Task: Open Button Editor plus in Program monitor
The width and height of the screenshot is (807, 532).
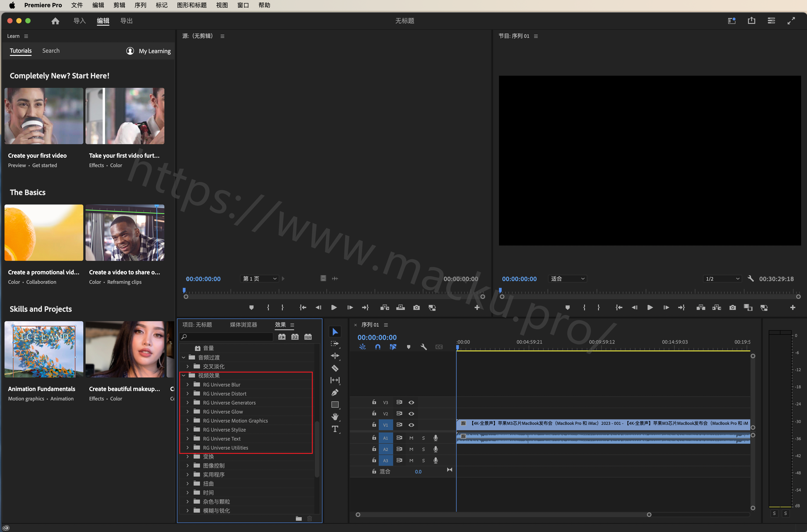Action: [793, 307]
